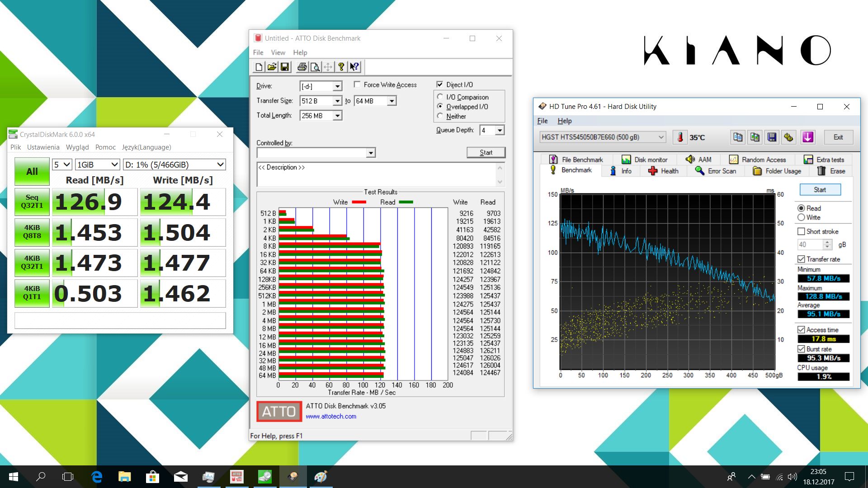The width and height of the screenshot is (868, 488).
Task: Click the save screenshot floppy icon in HD Tune
Action: [772, 137]
